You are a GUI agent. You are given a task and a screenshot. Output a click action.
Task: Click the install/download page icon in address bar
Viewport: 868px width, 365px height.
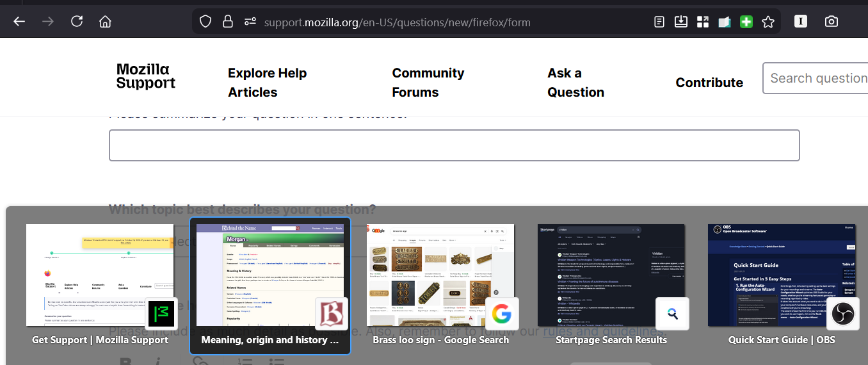coord(681,22)
